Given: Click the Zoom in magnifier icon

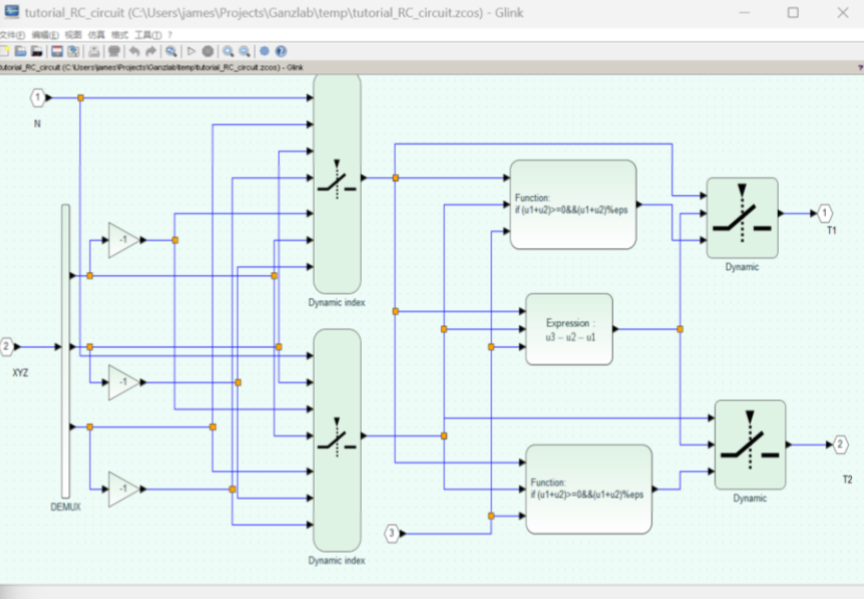Looking at the screenshot, I should [228, 51].
